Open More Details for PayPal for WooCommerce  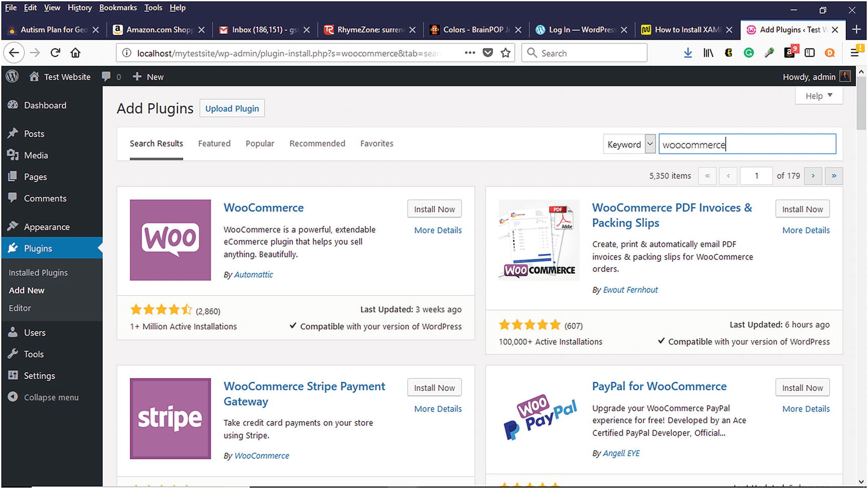tap(806, 409)
